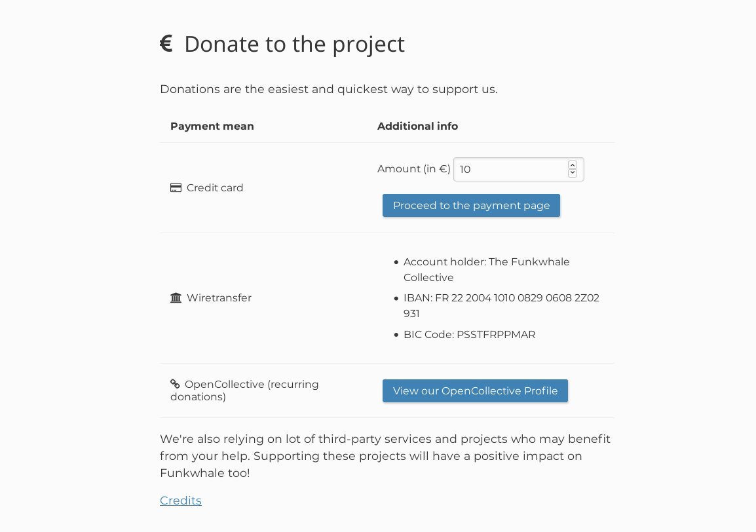Click the credit card icon
This screenshot has width=756, height=532.
pyautogui.click(x=176, y=187)
